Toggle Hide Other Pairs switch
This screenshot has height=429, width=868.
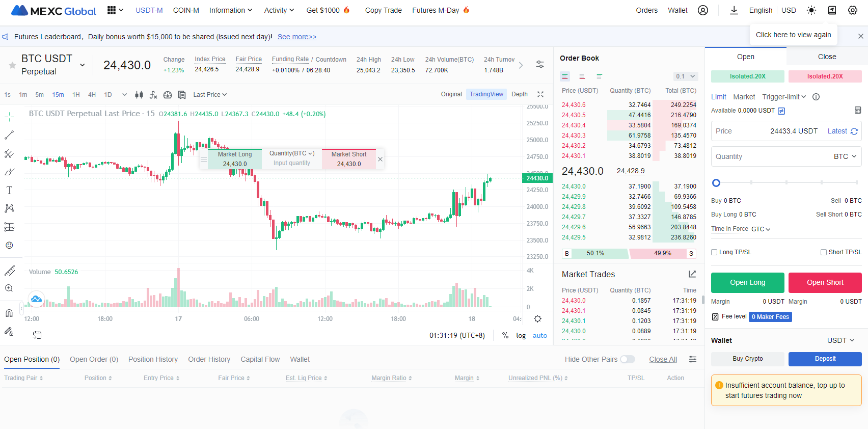pyautogui.click(x=628, y=359)
